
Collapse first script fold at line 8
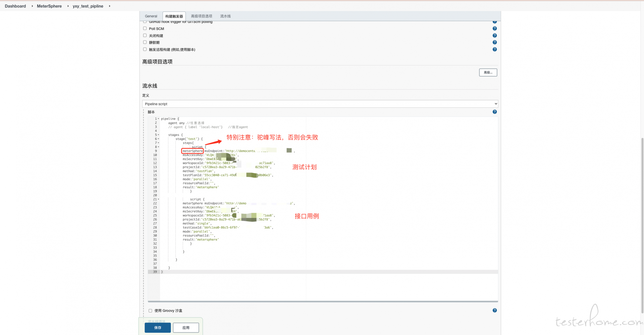point(159,147)
